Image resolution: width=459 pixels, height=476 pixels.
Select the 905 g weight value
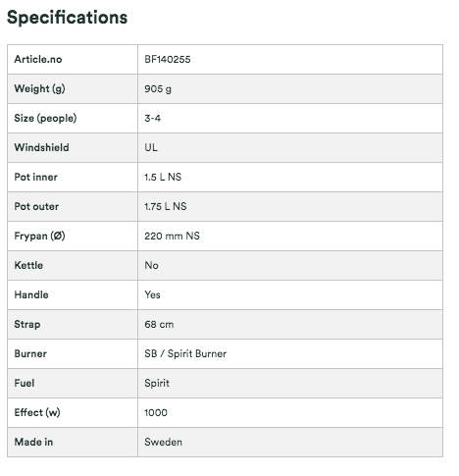pos(158,88)
